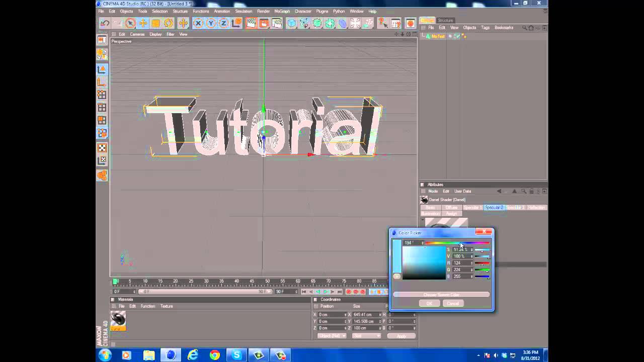Click the green Array object icon
This screenshot has height=362, width=644.
tap(330, 23)
